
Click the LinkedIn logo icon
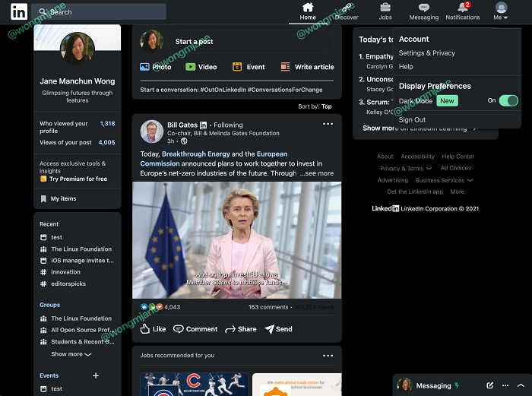click(x=19, y=11)
